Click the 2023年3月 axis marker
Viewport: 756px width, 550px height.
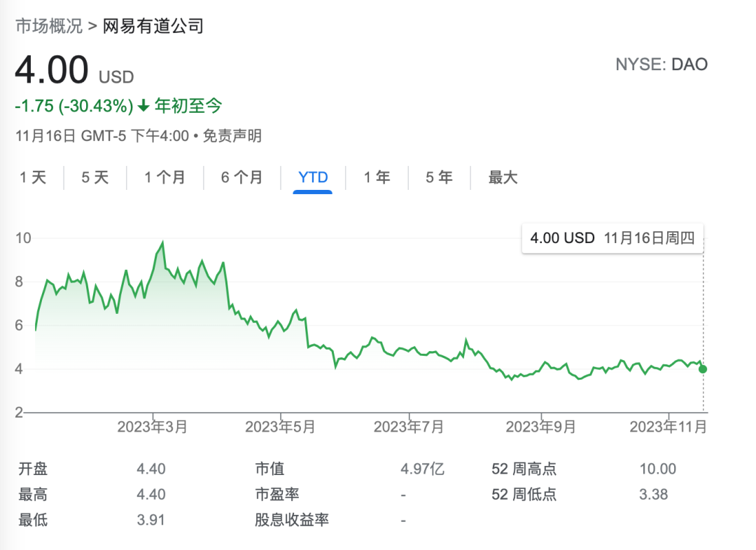pos(153,427)
